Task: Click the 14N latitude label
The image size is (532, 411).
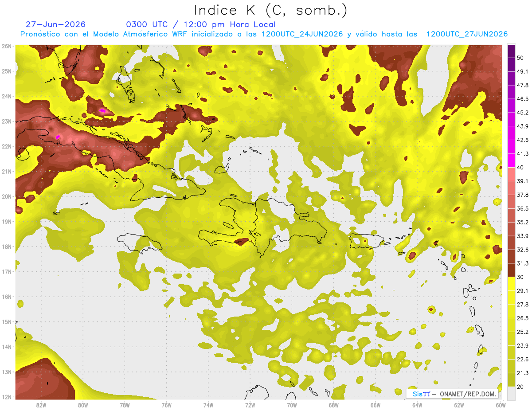Action: click(x=6, y=347)
